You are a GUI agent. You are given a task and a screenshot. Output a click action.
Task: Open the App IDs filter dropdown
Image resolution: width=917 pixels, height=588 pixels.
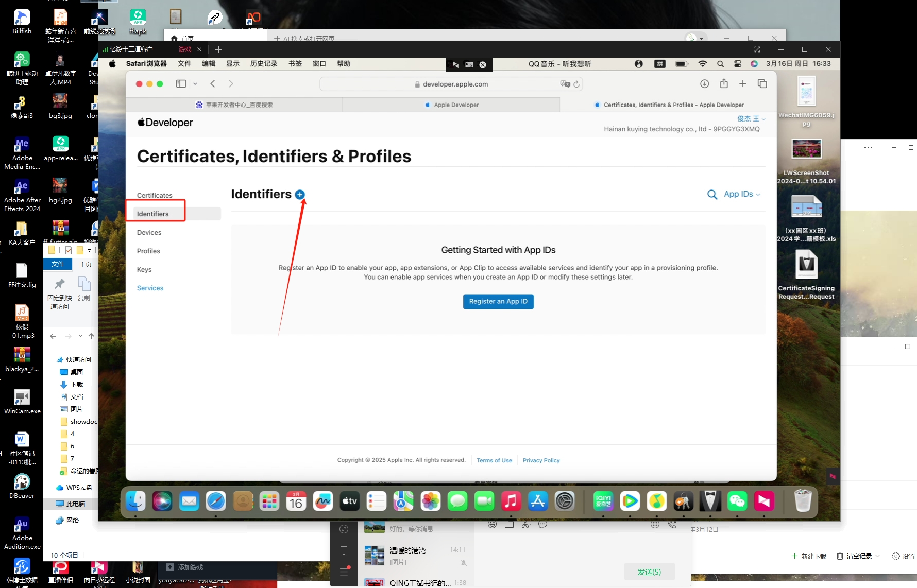pos(742,194)
